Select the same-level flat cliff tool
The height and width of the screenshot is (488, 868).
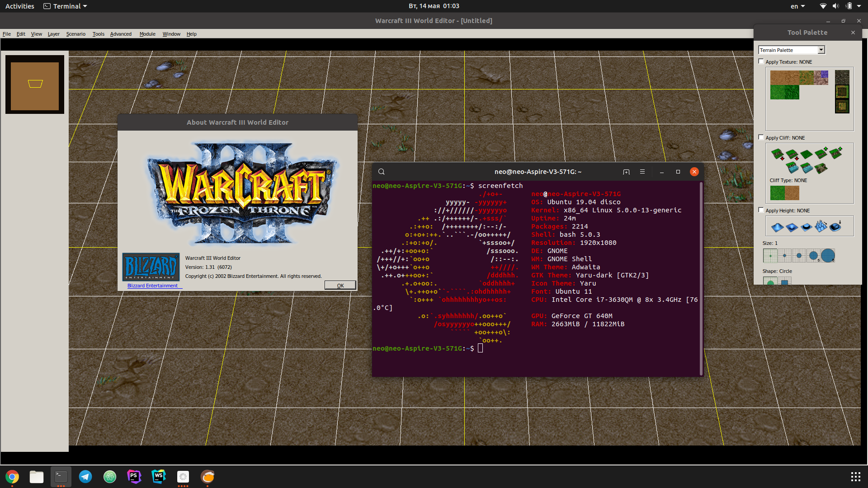click(x=807, y=154)
